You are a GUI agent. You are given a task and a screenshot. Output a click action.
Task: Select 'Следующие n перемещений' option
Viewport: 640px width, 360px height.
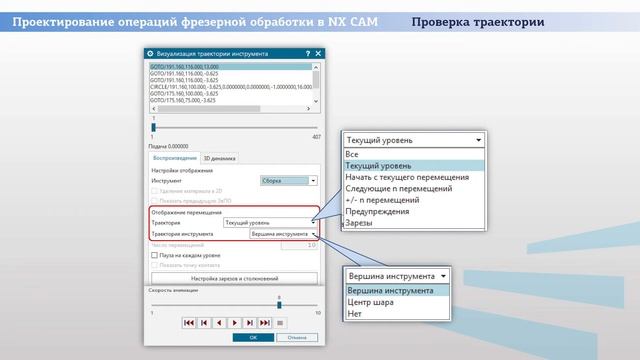tap(413, 189)
